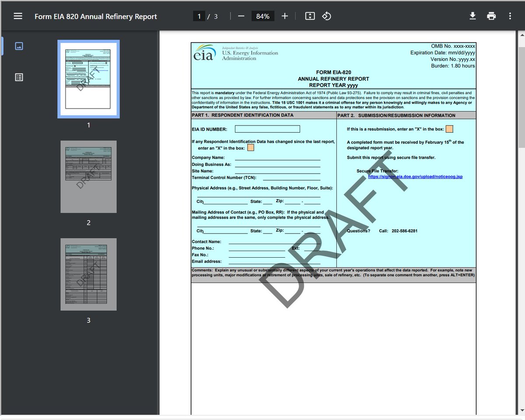Click the phone number '202-586-6281'
Viewport: 525px width, 420px height.
[404, 231]
